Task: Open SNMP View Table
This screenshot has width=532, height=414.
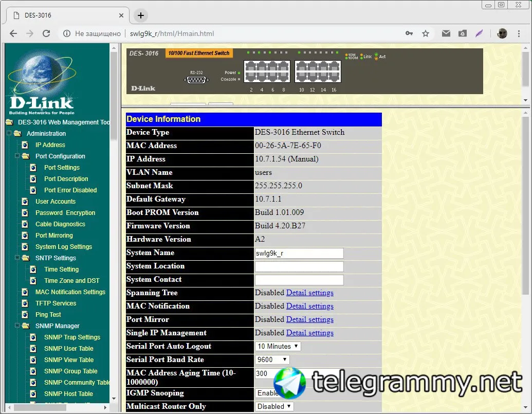Action: click(x=69, y=359)
